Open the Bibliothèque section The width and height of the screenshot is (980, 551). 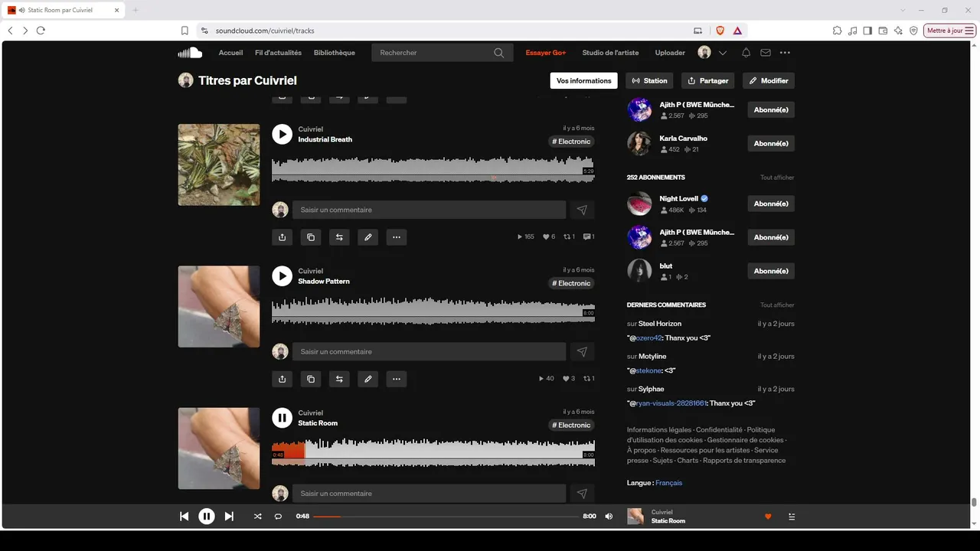335,53
